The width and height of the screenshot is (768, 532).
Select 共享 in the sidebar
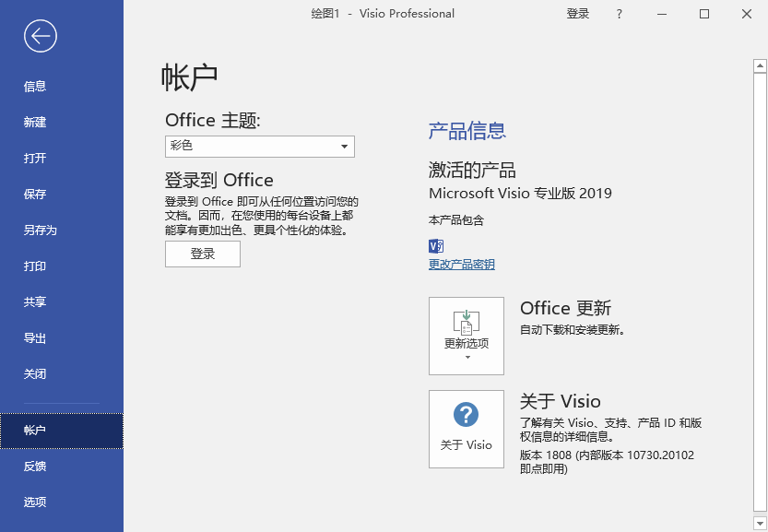(35, 302)
